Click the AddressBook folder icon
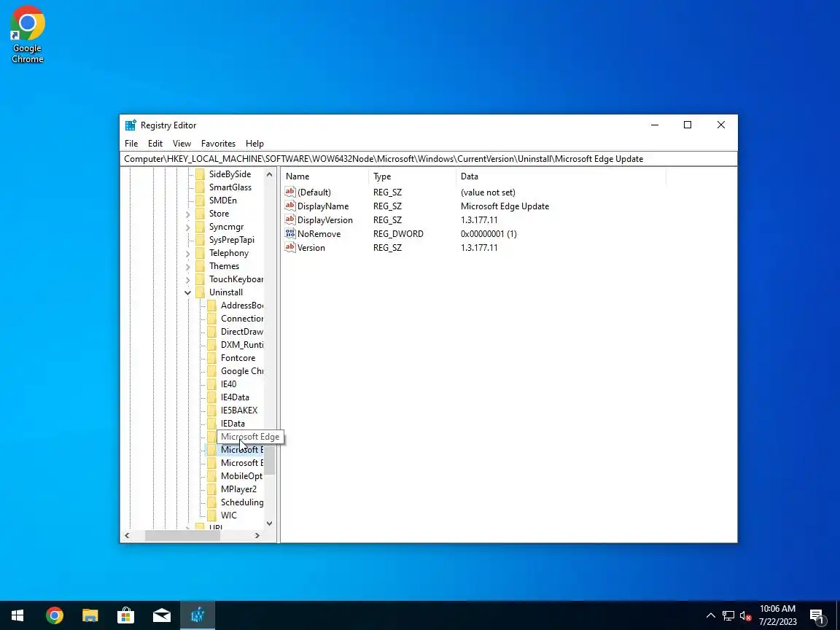The image size is (840, 630). (211, 306)
